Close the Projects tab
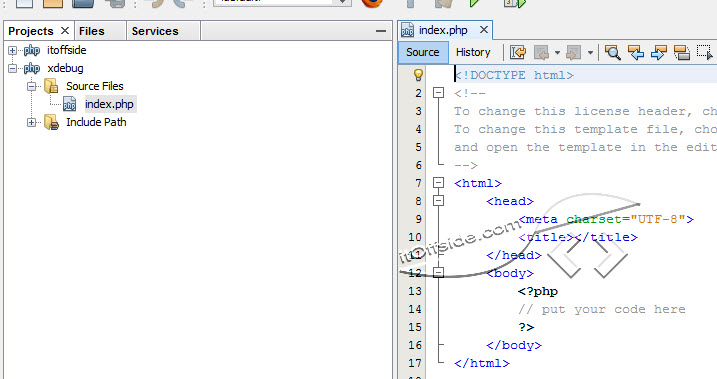717x379 pixels. 65,31
